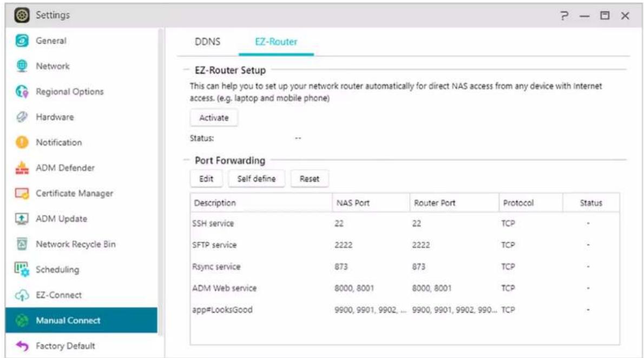
Task: Click the ADM Update icon
Action: coord(22,218)
